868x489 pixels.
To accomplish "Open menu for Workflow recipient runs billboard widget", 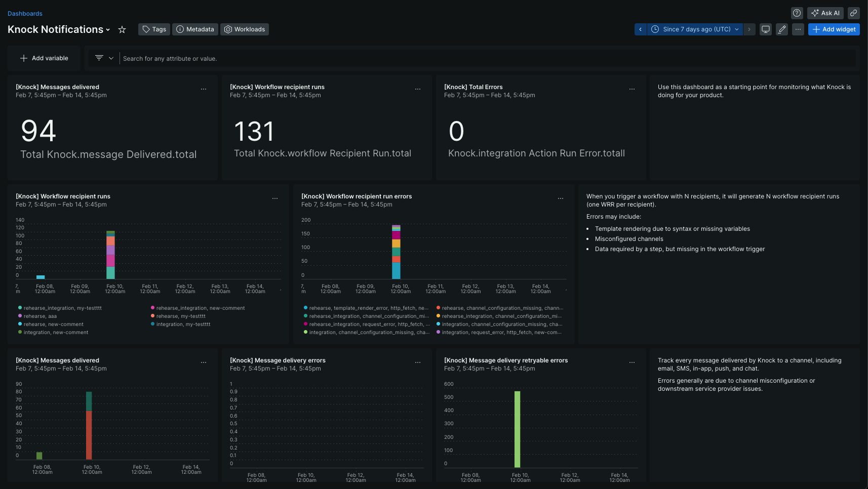I will click(x=418, y=89).
